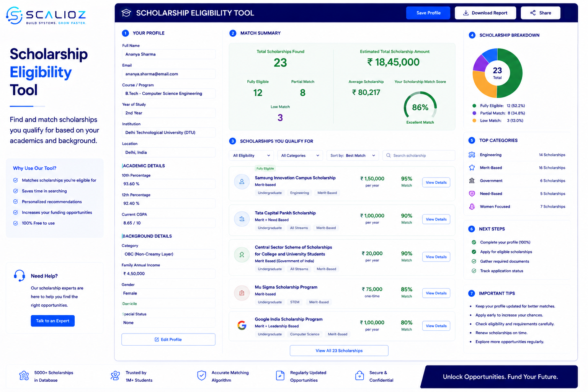The height and width of the screenshot is (392, 588).
Task: View Details of Central Sector Scheme
Action: [436, 257]
